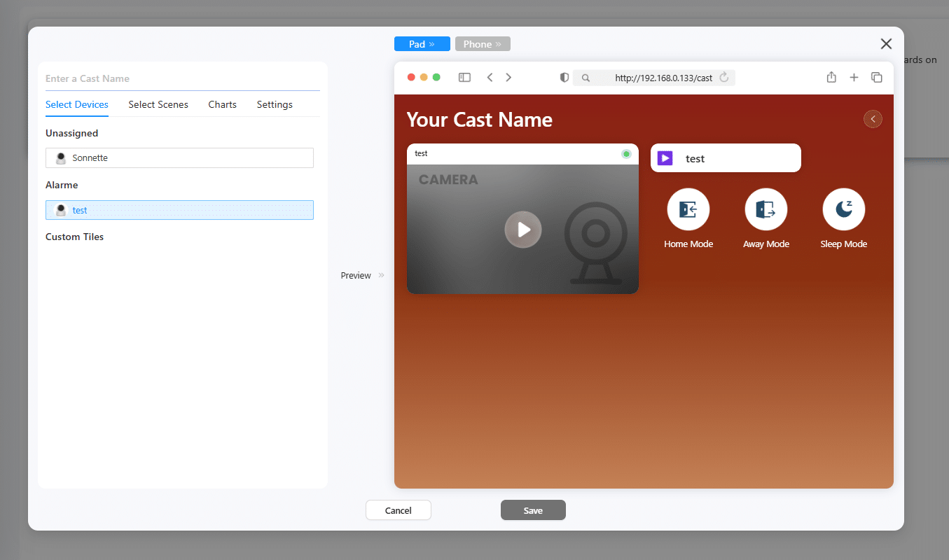Collapse the cast side panel arrow
Viewport: 949px width, 560px height.
(x=873, y=119)
